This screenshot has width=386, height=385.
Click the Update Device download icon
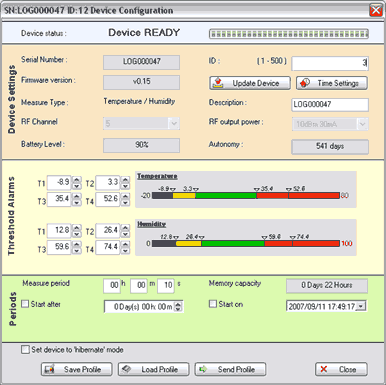click(x=218, y=83)
